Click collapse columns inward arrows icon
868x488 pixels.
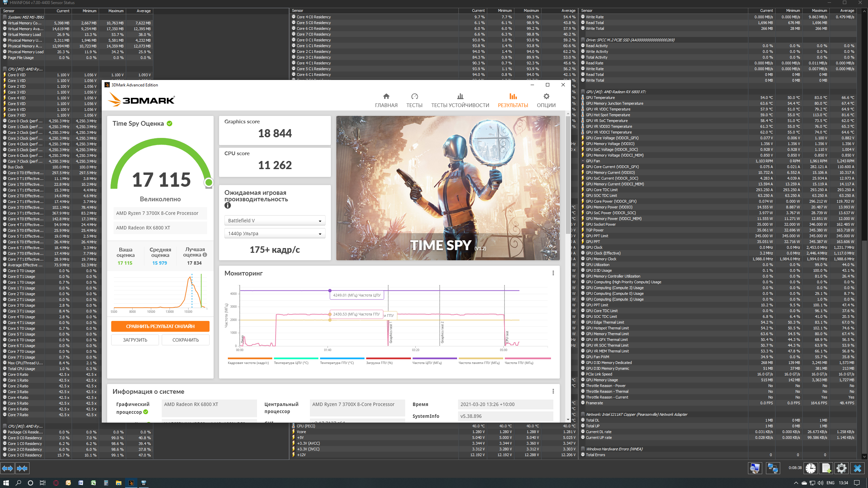22,468
